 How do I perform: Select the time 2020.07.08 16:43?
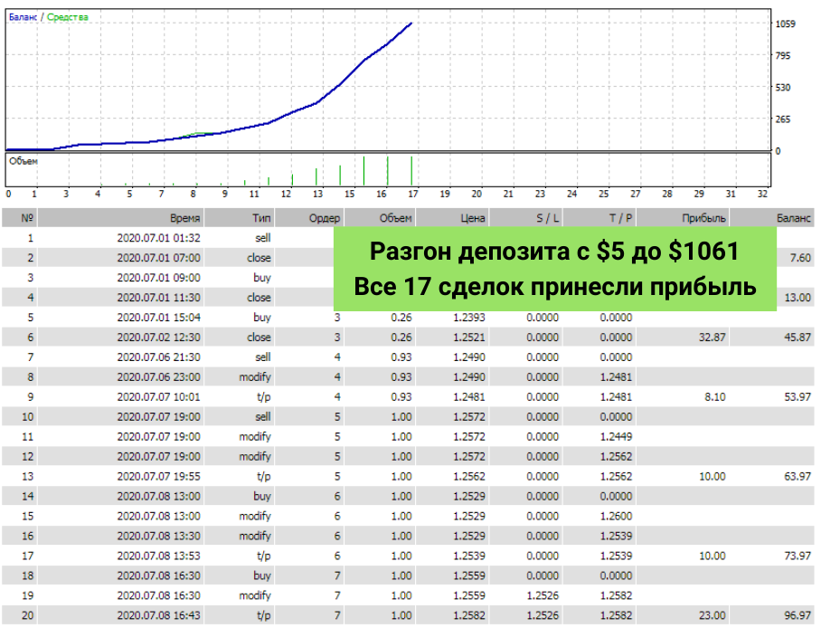[158, 615]
